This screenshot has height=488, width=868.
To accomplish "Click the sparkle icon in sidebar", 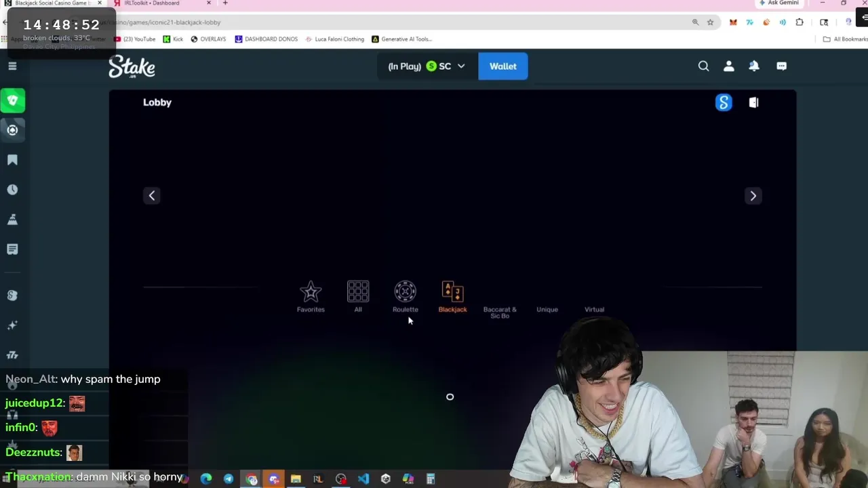I will pos(12,325).
